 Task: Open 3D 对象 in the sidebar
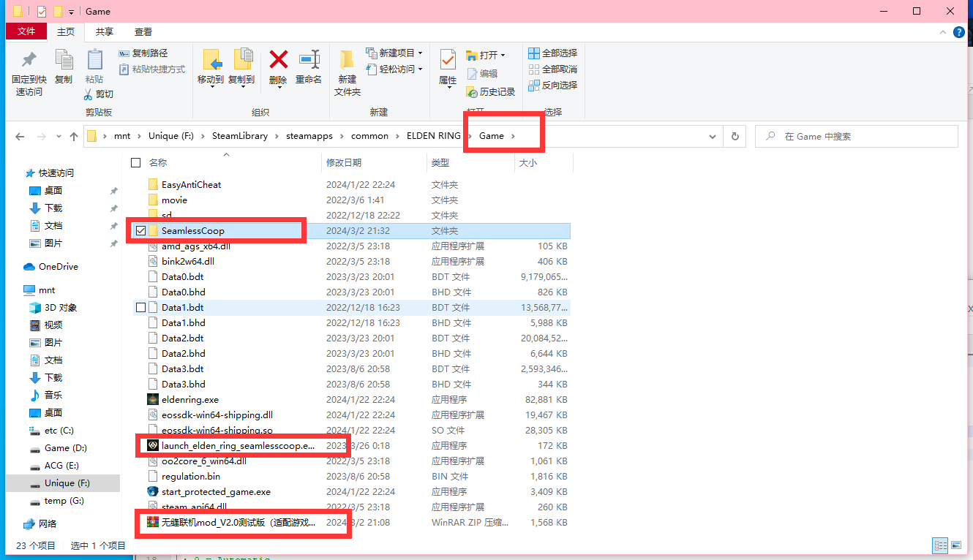pyautogui.click(x=60, y=308)
